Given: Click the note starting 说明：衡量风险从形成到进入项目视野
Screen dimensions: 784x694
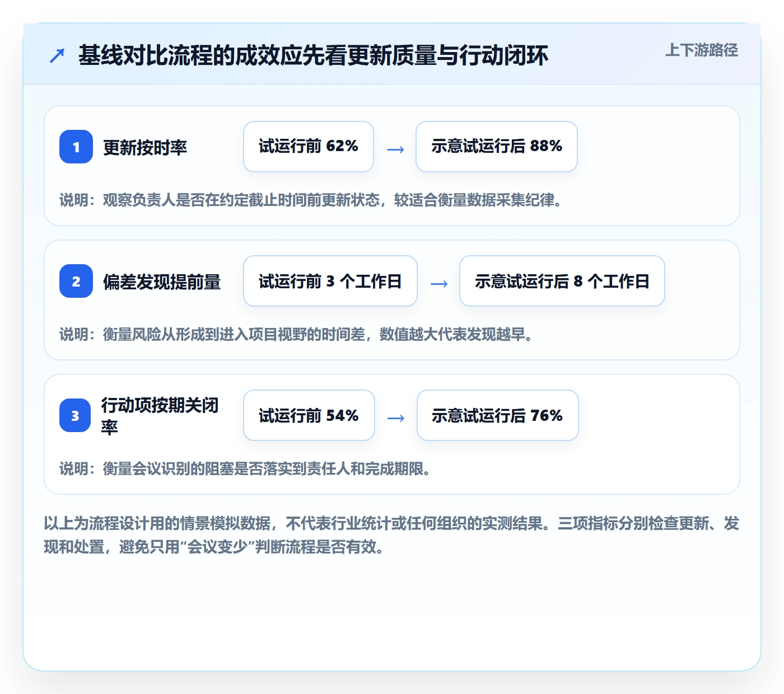Looking at the screenshot, I should click(296, 334).
